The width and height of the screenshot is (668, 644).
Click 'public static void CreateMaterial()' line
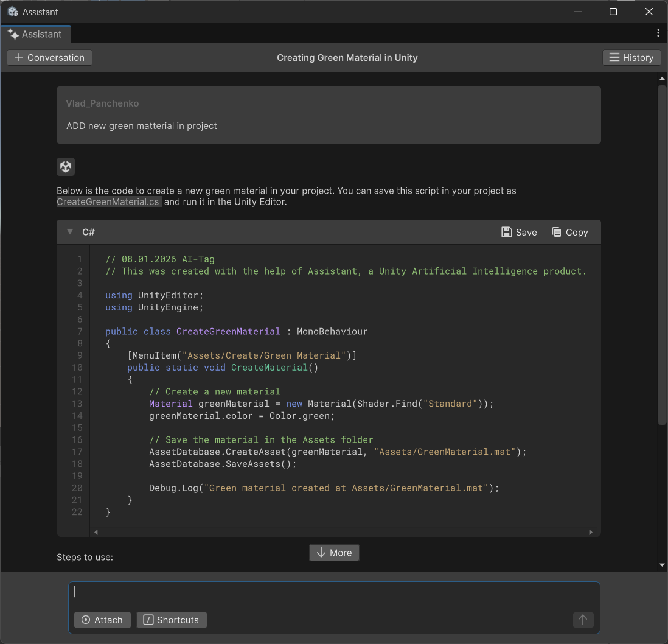[223, 368]
